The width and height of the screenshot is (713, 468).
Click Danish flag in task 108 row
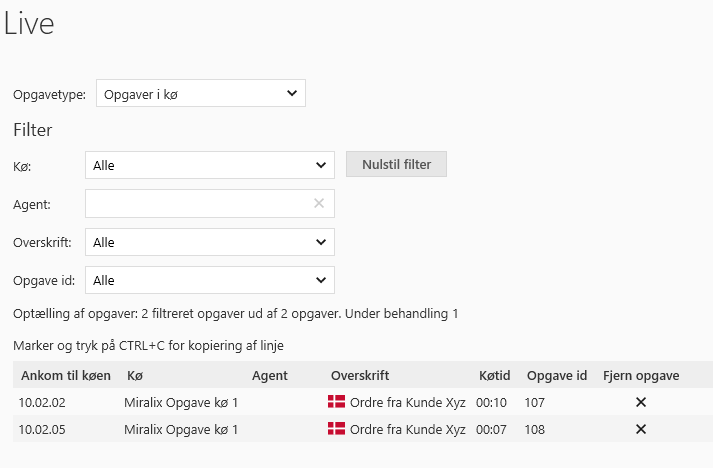[336, 429]
